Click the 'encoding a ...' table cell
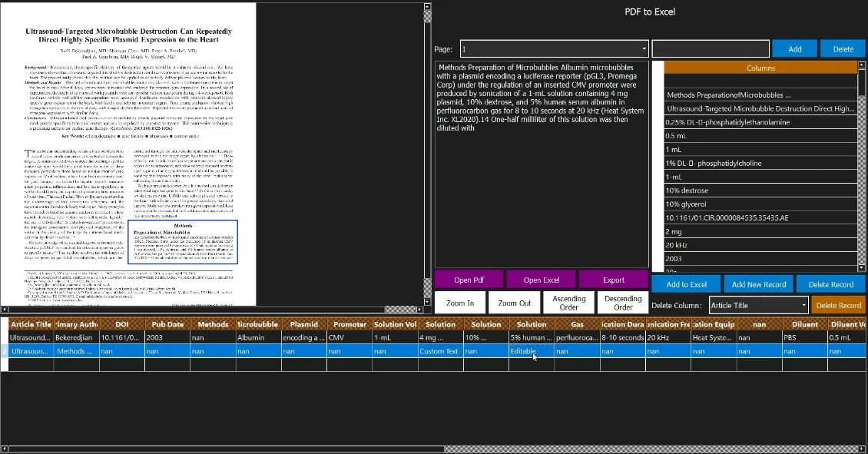Screen dimensions: 868x454 click(304, 338)
